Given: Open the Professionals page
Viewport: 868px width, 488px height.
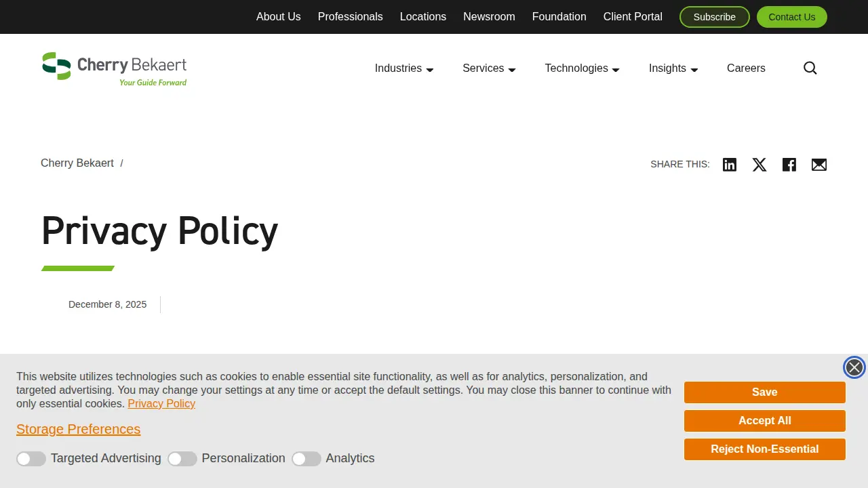Looking at the screenshot, I should 351,17.
